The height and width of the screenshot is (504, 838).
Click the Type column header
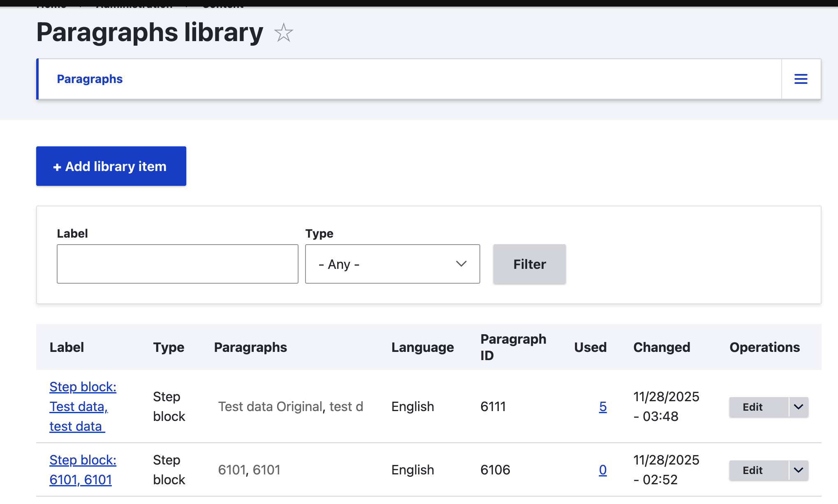[169, 347]
